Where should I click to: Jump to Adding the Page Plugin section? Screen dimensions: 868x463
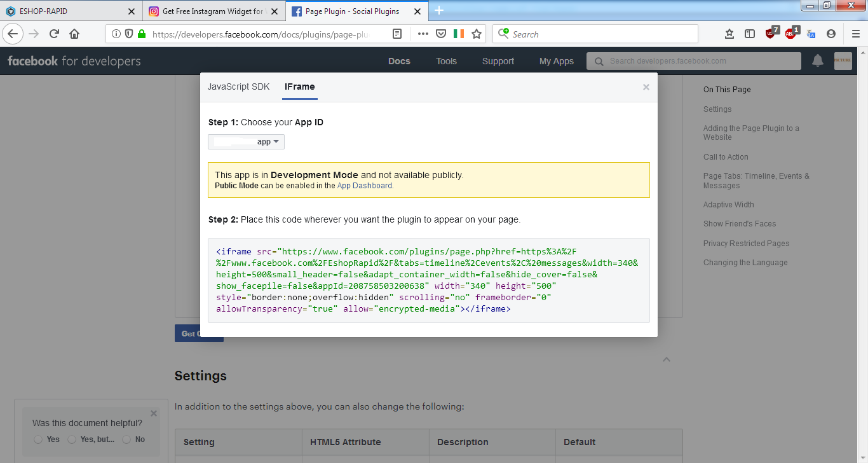tap(751, 132)
